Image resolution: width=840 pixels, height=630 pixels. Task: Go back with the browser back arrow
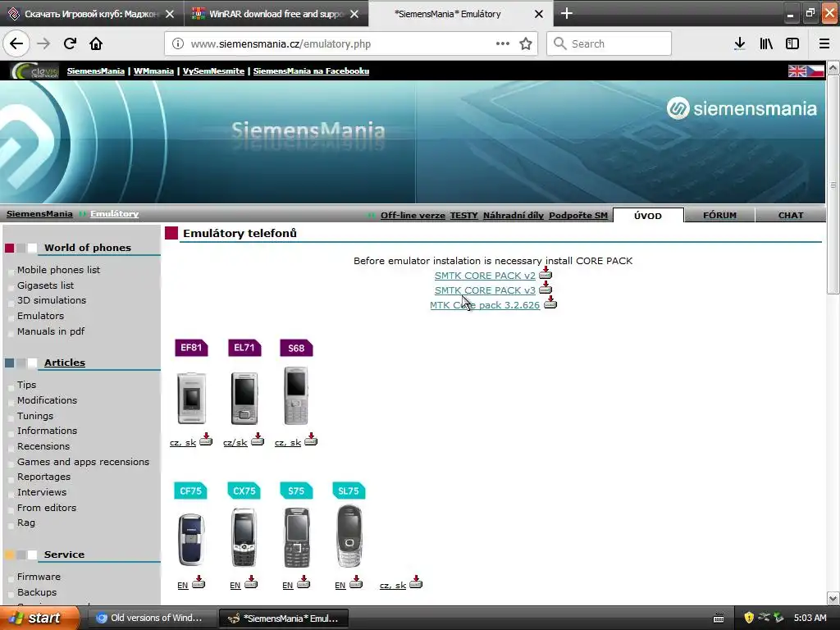click(x=16, y=43)
